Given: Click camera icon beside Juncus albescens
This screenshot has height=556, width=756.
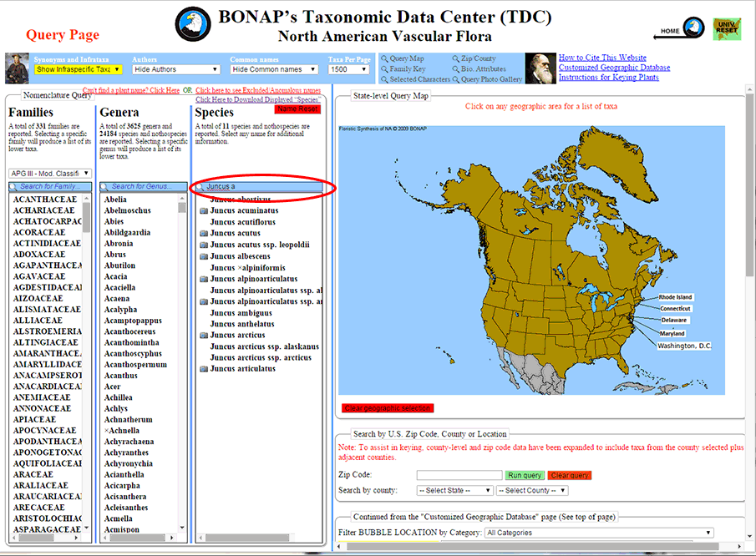Looking at the screenshot, I should (204, 256).
